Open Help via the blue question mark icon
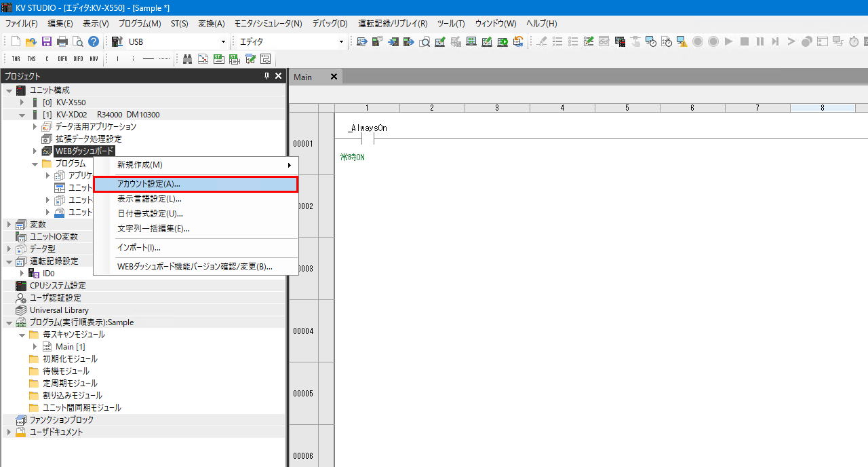Image resolution: width=868 pixels, height=467 pixels. tap(94, 41)
